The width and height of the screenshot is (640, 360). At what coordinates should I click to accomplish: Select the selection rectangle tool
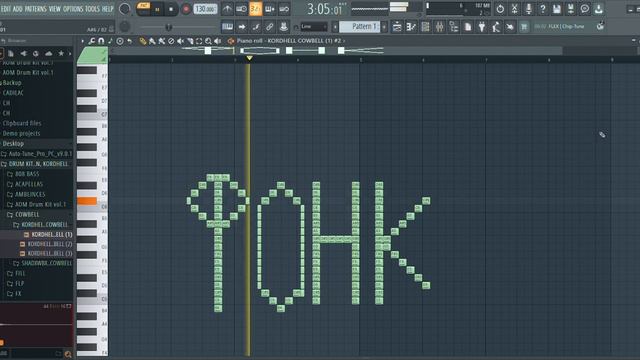click(199, 41)
